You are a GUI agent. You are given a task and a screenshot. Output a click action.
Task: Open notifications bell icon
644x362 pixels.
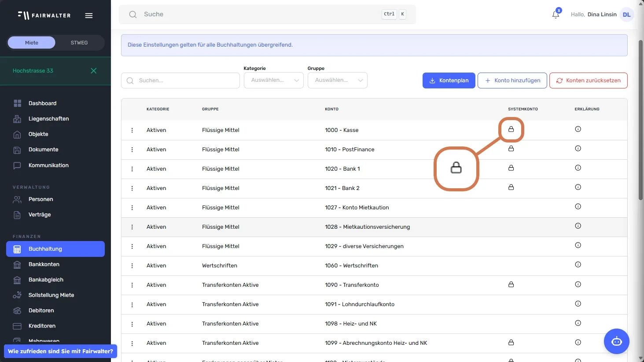coord(556,15)
